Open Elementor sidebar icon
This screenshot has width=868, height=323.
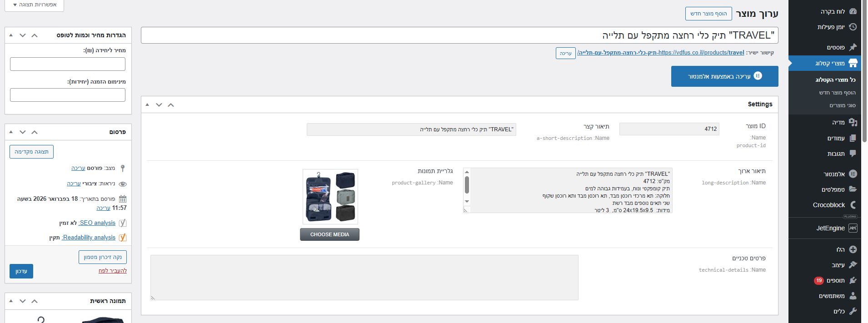(853, 174)
